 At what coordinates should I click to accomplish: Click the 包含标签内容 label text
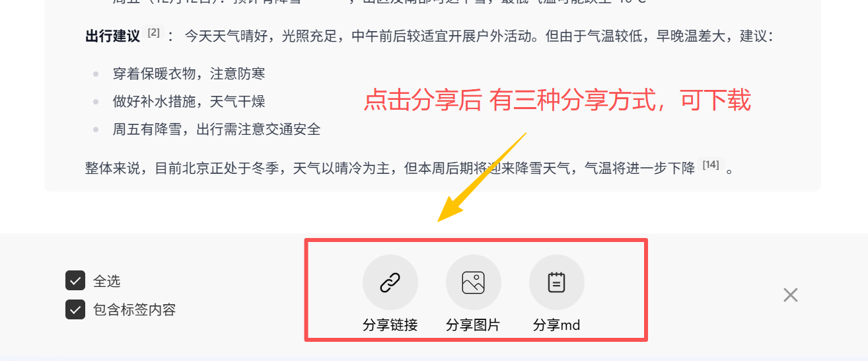point(135,309)
